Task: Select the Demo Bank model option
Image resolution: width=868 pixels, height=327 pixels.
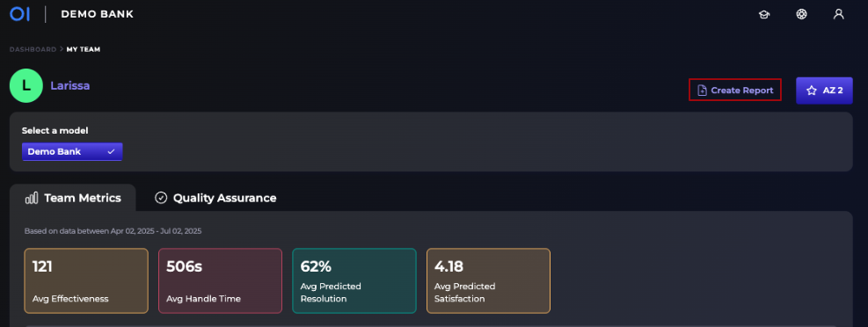Action: pyautogui.click(x=72, y=151)
